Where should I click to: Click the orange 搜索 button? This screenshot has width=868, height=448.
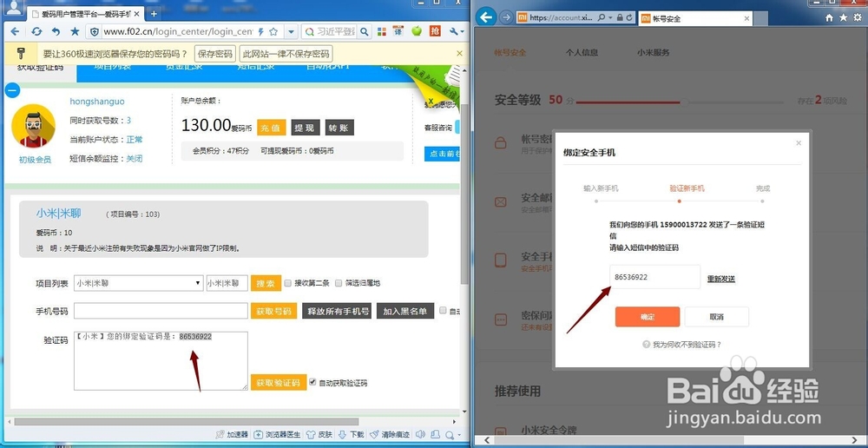[266, 283]
